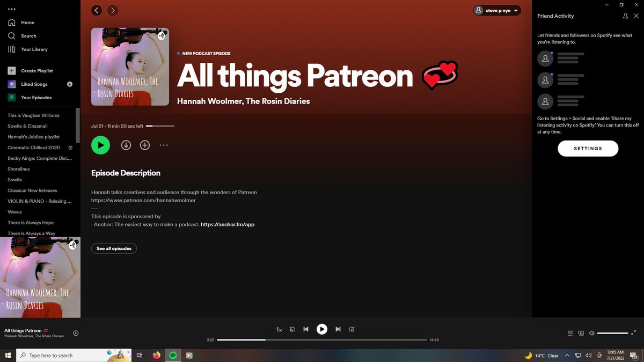This screenshot has height=362, width=644.
Task: Open VIOLIN & PIANO - Relaxing playlist
Action: tap(40, 201)
